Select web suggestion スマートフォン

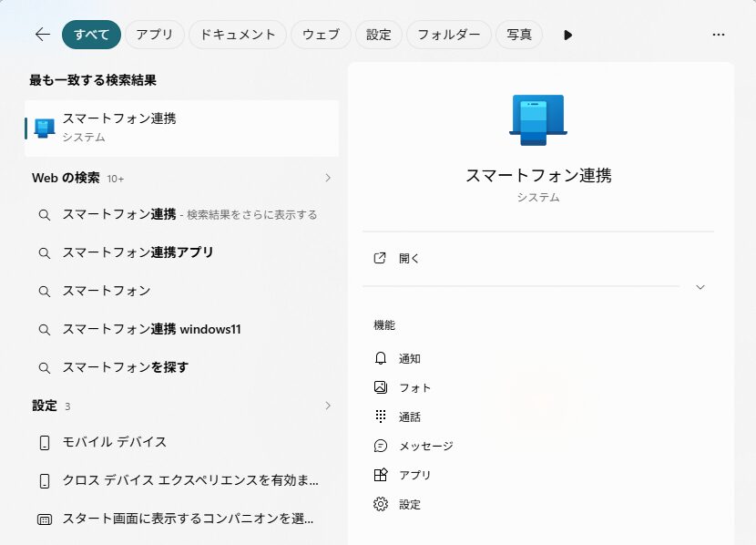[182, 291]
